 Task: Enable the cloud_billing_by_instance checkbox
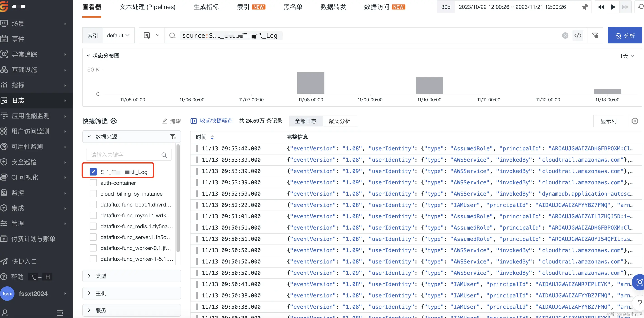pos(93,194)
